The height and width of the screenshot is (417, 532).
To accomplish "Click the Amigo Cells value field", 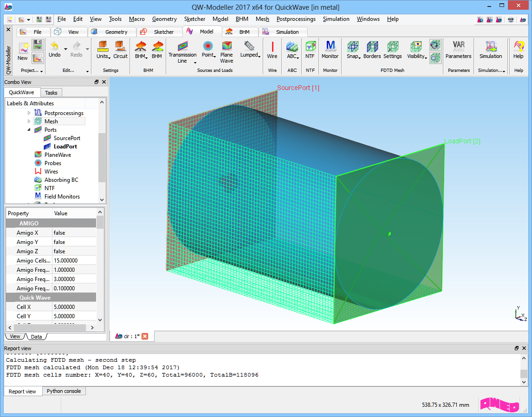I will pos(74,260).
